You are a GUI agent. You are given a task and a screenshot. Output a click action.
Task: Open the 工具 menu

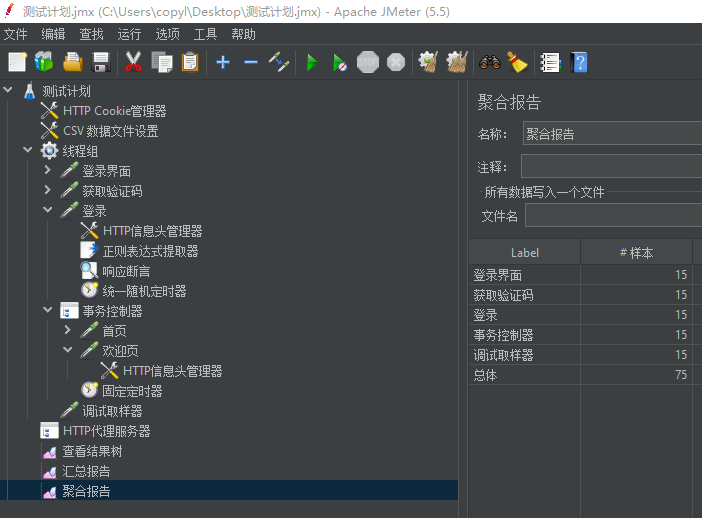click(205, 34)
